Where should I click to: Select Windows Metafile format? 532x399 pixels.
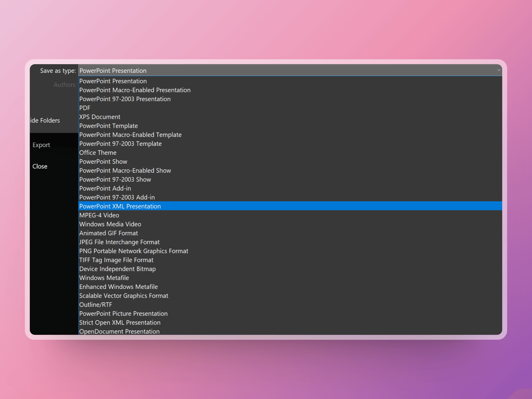coord(290,278)
